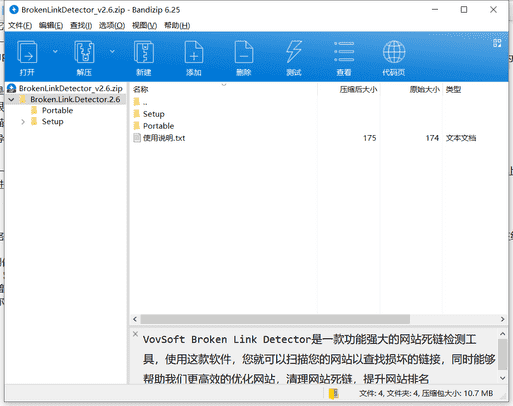Click the horizontal scrollbar thumb
Viewport: 513px width, 406px height.
point(275,319)
